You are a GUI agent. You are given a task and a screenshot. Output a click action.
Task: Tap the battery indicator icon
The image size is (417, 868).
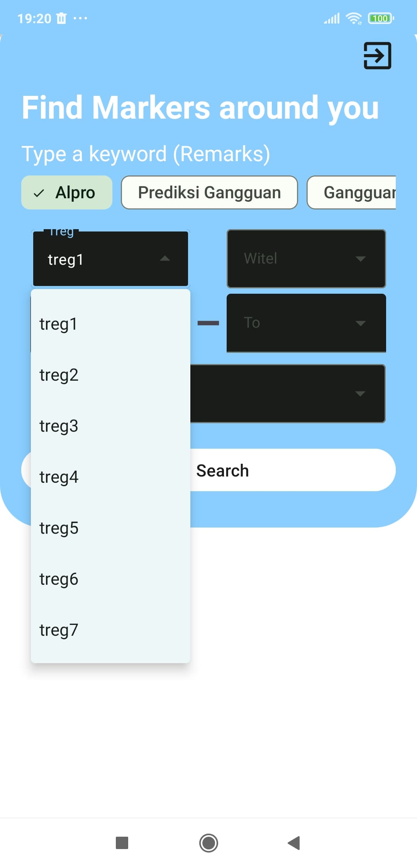[x=381, y=18]
